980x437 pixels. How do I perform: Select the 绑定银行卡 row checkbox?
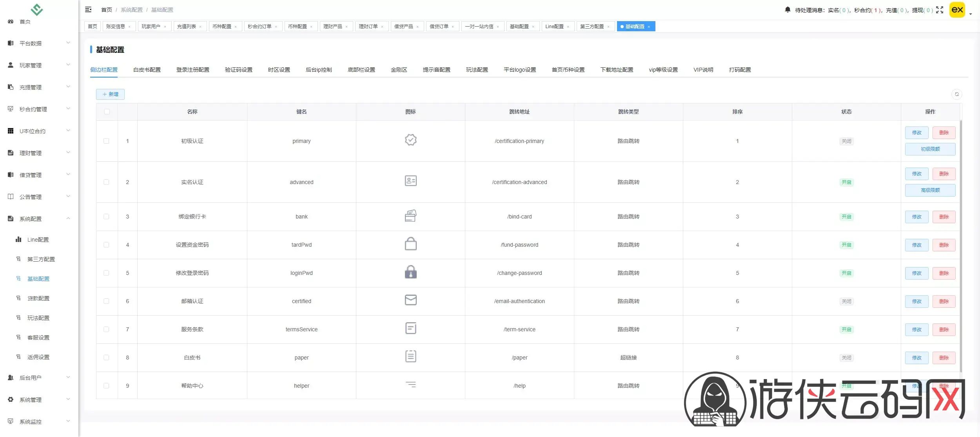(x=106, y=217)
